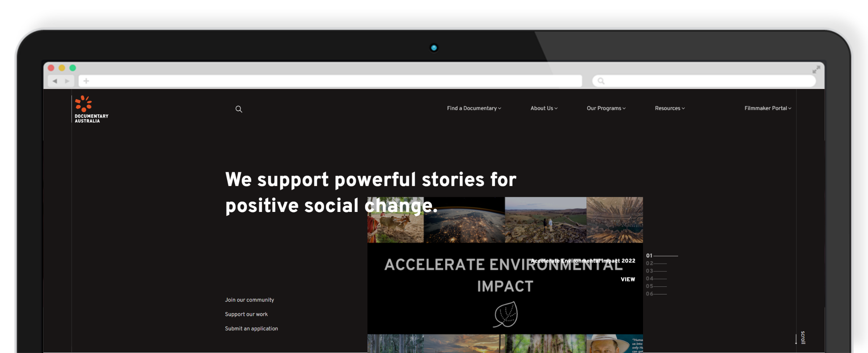Jump to slide 03 in carousel
Image resolution: width=868 pixels, height=353 pixels.
(x=656, y=271)
